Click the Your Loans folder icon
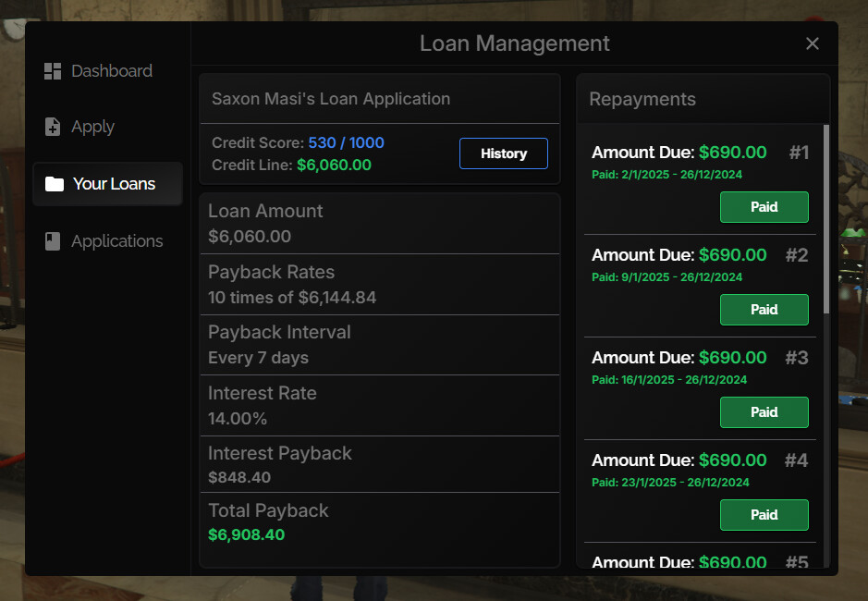The height and width of the screenshot is (601, 868). (x=55, y=184)
